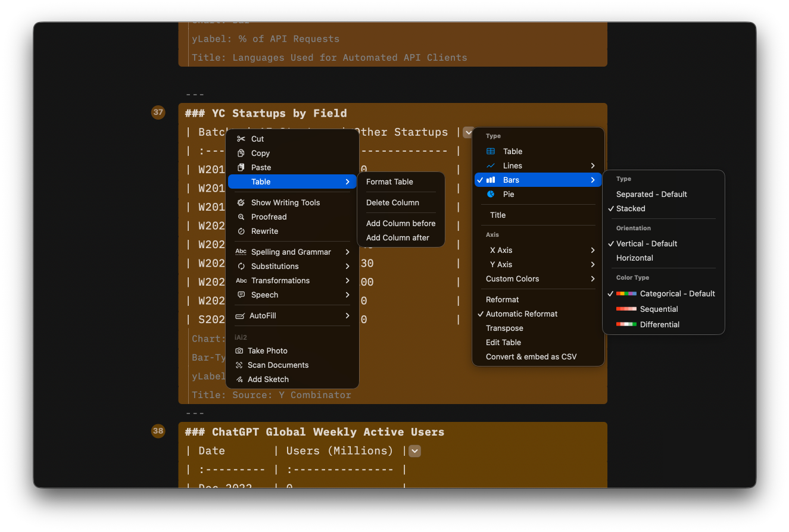Click the Cut scissors icon
The image size is (789, 532).
[241, 139]
